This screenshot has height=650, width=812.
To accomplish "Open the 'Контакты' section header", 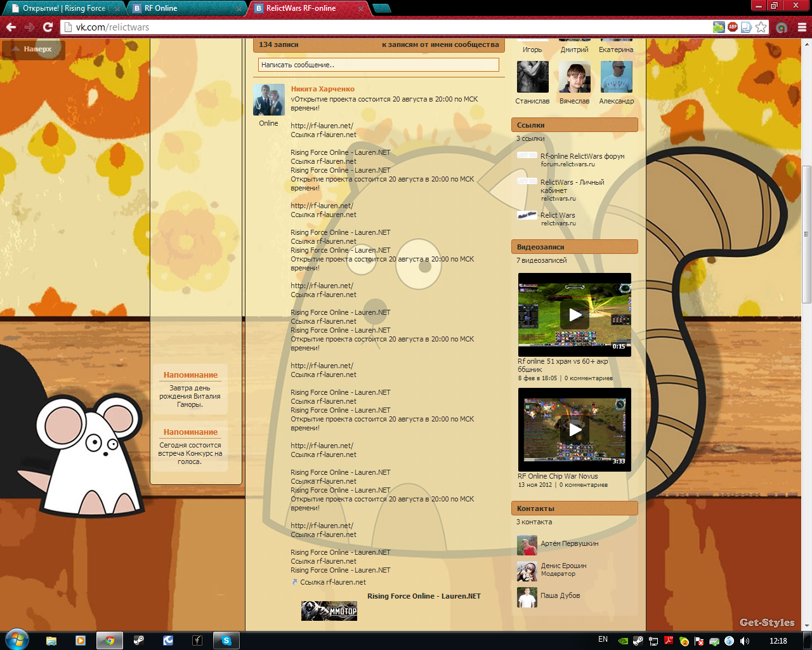I will pyautogui.click(x=575, y=508).
